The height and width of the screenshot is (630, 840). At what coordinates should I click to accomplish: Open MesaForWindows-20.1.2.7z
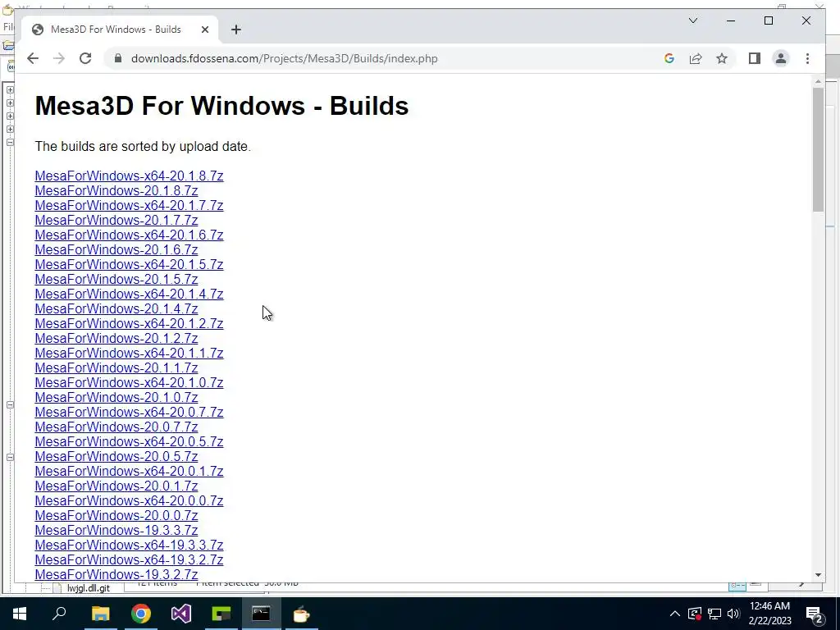[116, 338]
